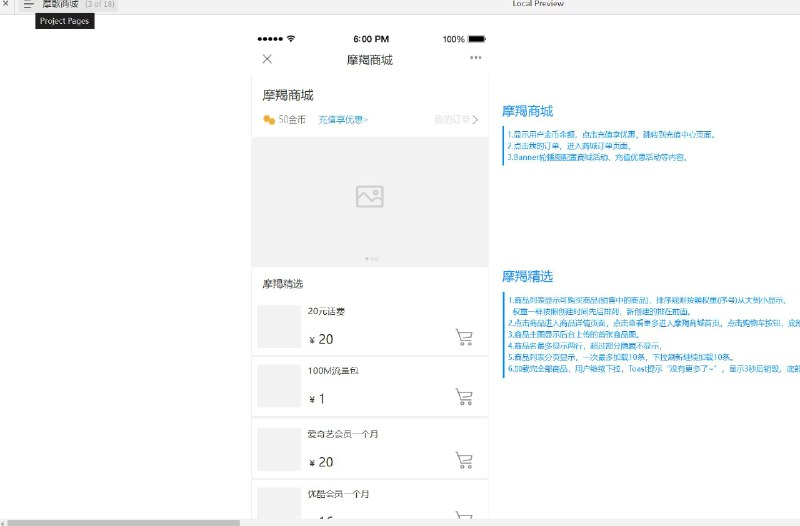Click the Wi-Fi icon in phone status bar
This screenshot has width=800, height=526.
[x=291, y=38]
